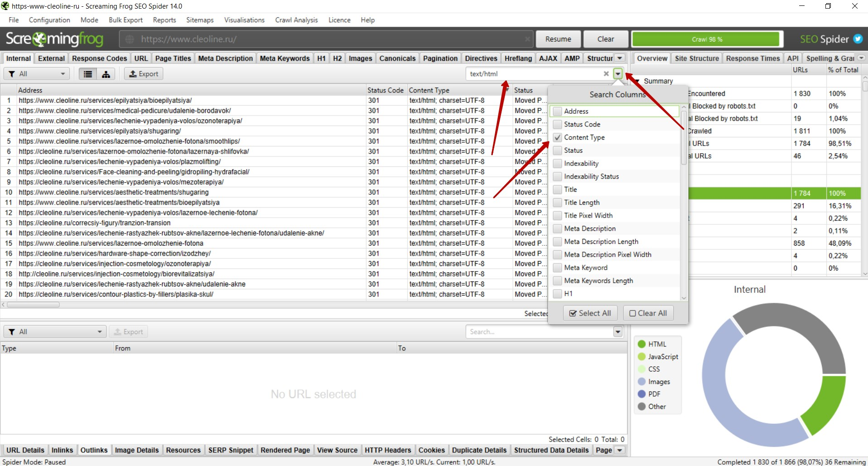Open the Reports menu
Image resolution: width=868 pixels, height=466 pixels.
click(x=164, y=20)
